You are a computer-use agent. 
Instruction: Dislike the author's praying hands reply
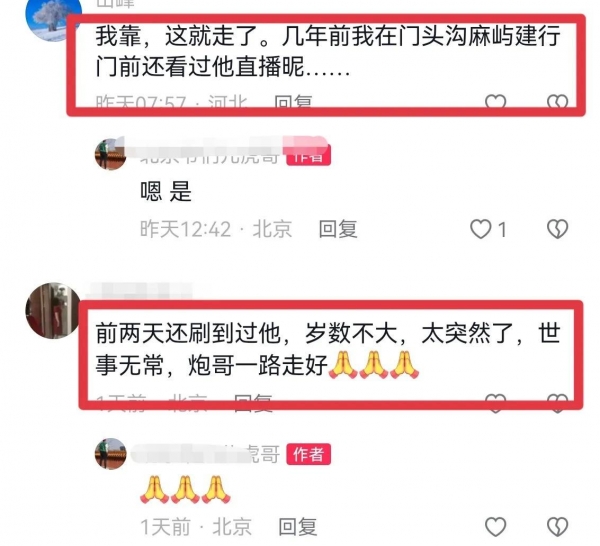click(558, 527)
